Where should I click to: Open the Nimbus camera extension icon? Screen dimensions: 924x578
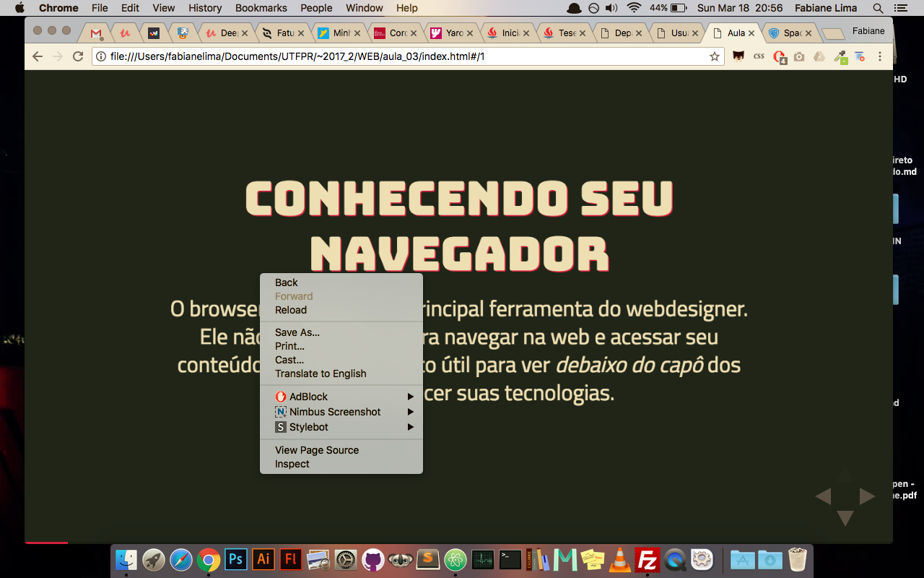click(799, 56)
